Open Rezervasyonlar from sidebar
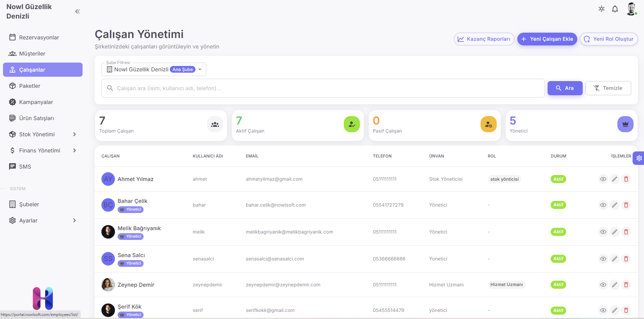 39,37
